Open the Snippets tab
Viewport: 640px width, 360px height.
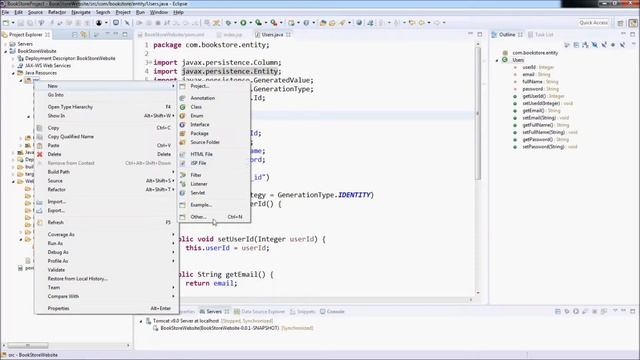tap(303, 311)
